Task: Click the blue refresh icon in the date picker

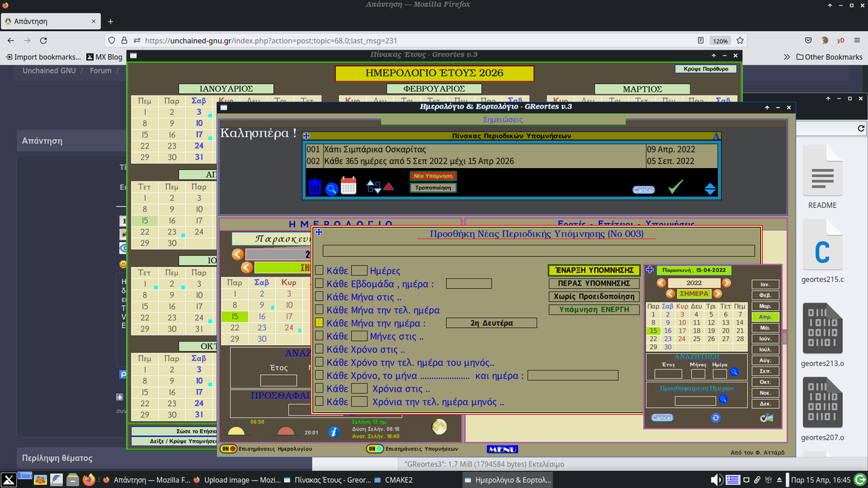Action: 715,418
